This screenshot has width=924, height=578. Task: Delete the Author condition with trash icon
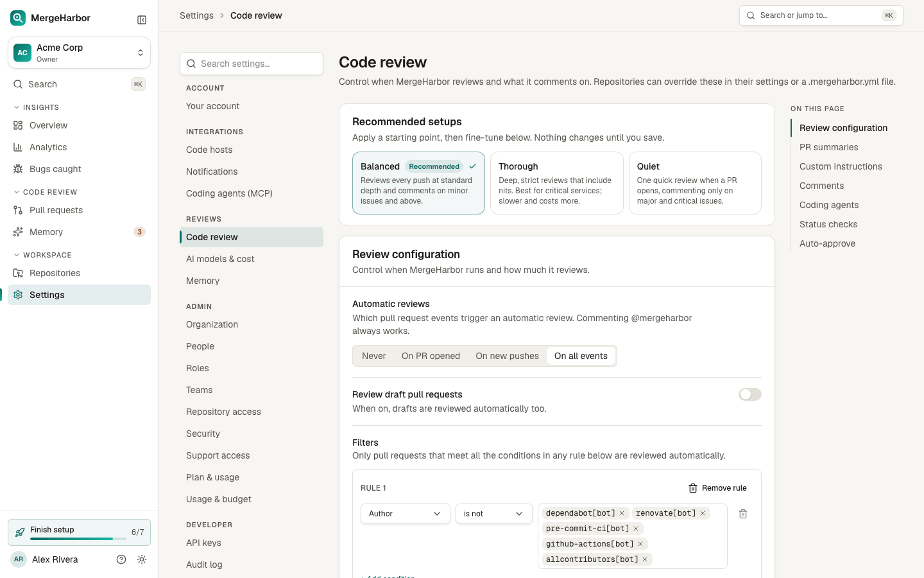click(x=743, y=514)
